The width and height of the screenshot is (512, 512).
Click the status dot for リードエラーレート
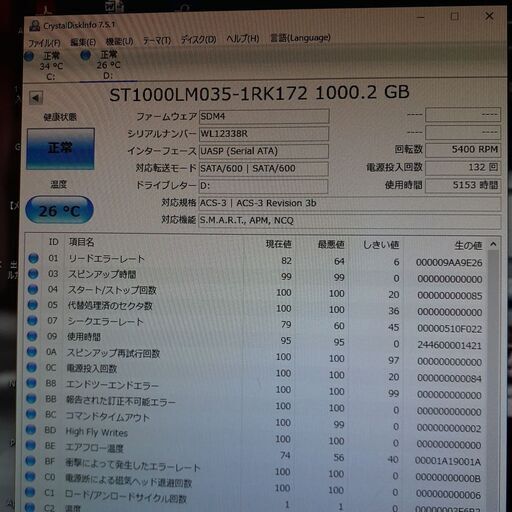(x=33, y=258)
